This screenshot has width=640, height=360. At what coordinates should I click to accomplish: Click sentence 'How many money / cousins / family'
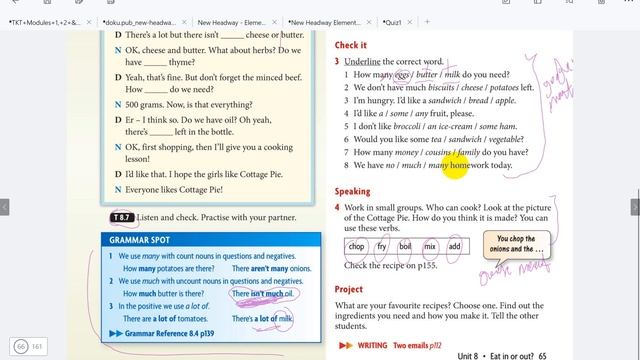(441, 152)
